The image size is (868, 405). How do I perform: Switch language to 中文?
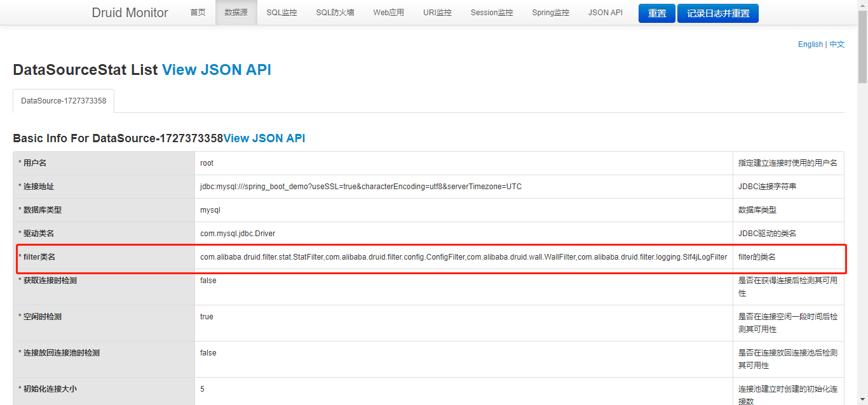coord(837,44)
